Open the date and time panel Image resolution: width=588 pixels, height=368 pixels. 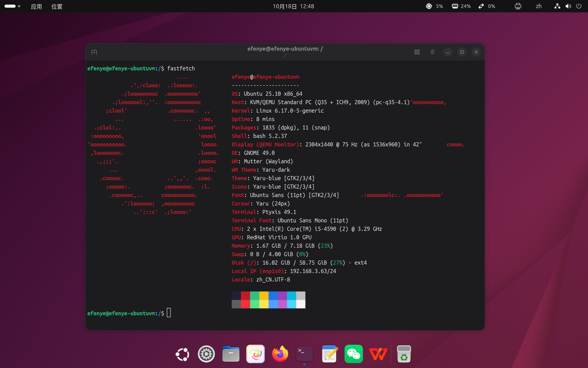pos(293,6)
